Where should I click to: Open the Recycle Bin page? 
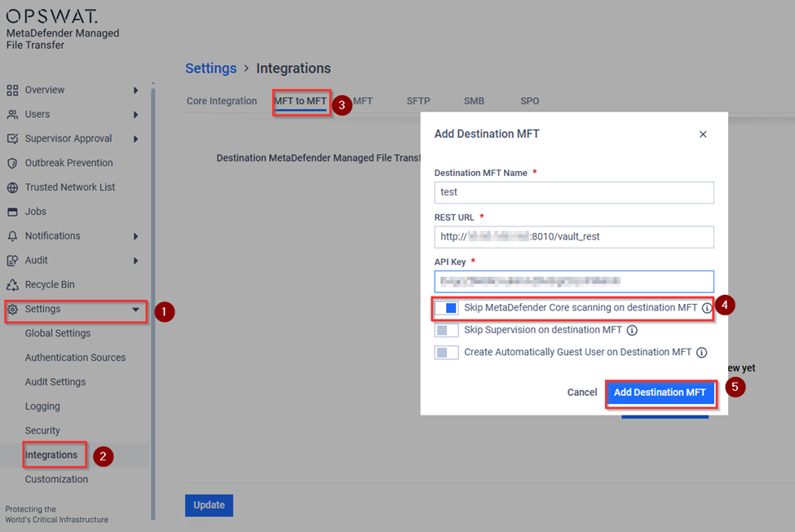tap(50, 285)
